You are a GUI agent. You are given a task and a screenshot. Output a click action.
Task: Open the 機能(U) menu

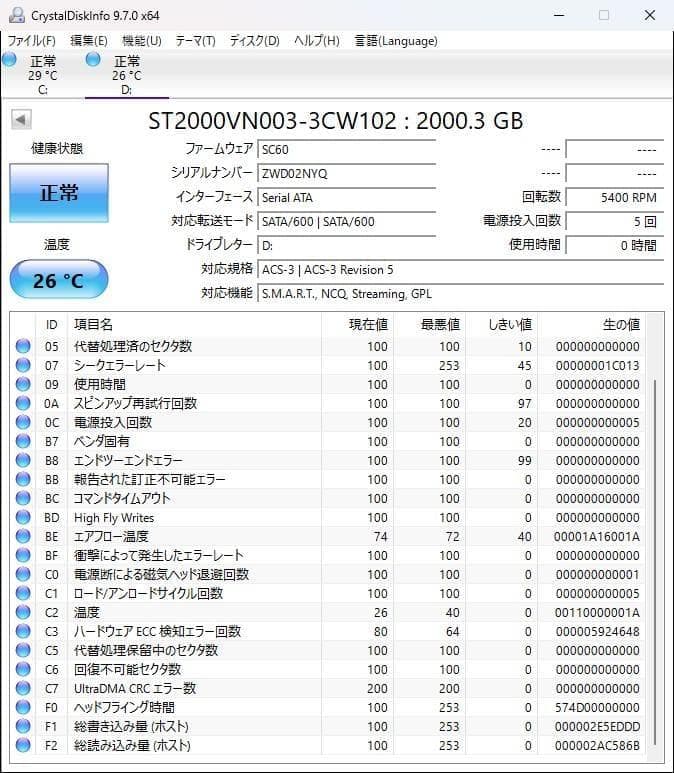pyautogui.click(x=142, y=40)
